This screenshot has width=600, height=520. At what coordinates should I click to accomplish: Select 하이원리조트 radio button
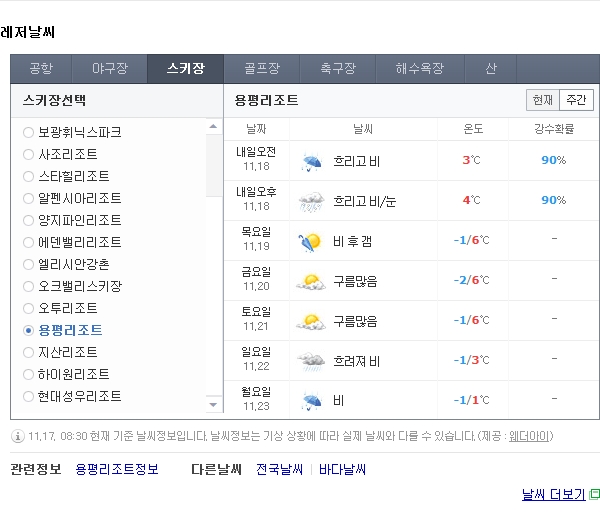pos(28,374)
